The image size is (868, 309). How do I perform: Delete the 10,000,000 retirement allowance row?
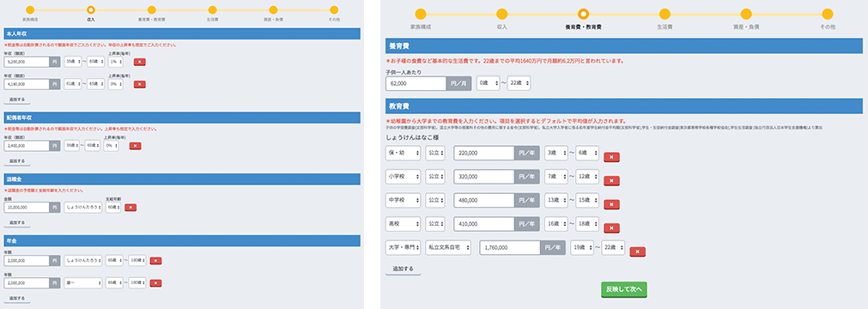(x=131, y=208)
